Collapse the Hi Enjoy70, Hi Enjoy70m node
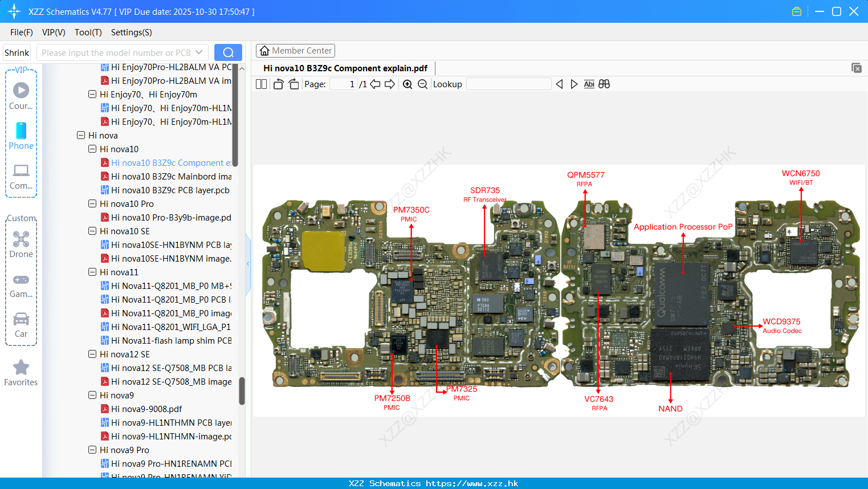The width and height of the screenshot is (868, 489). pos(92,94)
